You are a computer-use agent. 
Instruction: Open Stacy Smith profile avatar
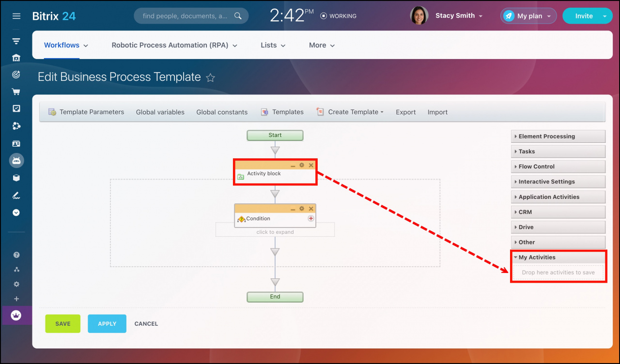point(419,15)
